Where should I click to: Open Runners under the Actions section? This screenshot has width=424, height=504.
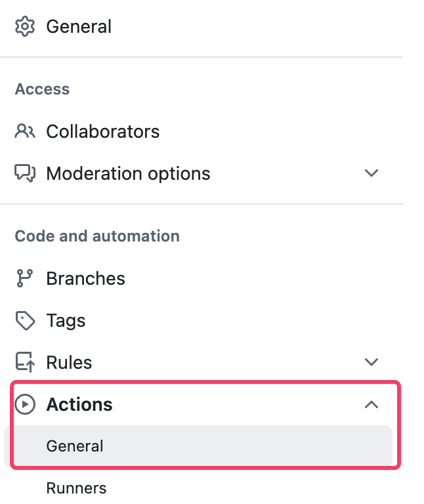tap(76, 488)
